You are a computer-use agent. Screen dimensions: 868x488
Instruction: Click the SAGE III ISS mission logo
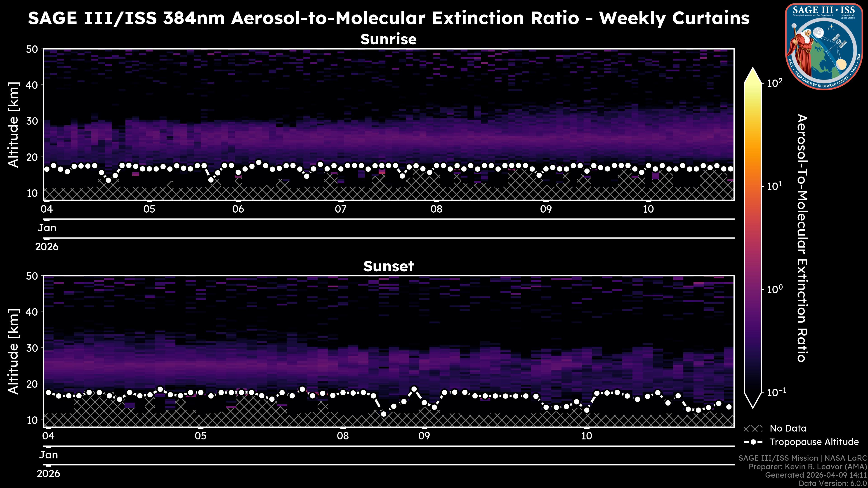coord(824,47)
